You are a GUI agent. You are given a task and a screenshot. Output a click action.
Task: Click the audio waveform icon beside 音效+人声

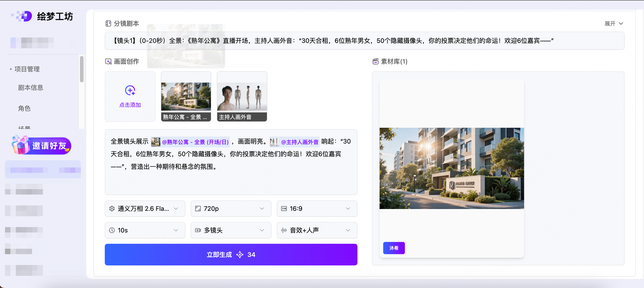[x=284, y=230]
